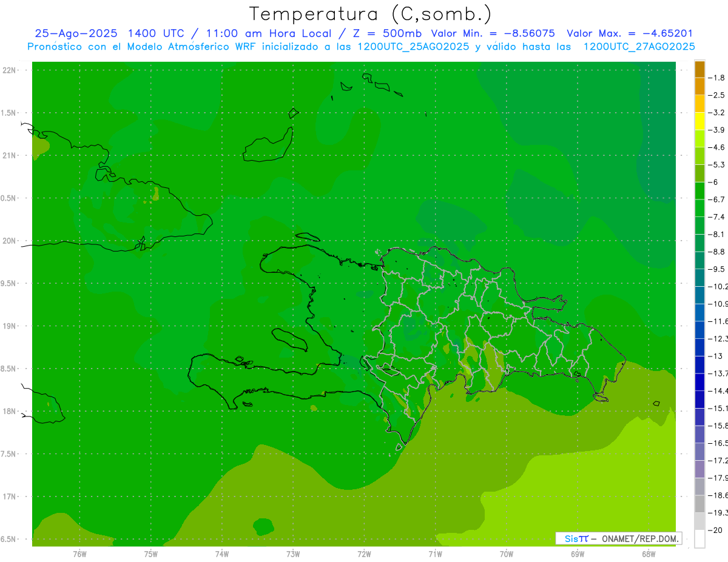Viewport: 728px width, 562px height.
Task: Click the 22N latitude axis label
Action: point(10,70)
